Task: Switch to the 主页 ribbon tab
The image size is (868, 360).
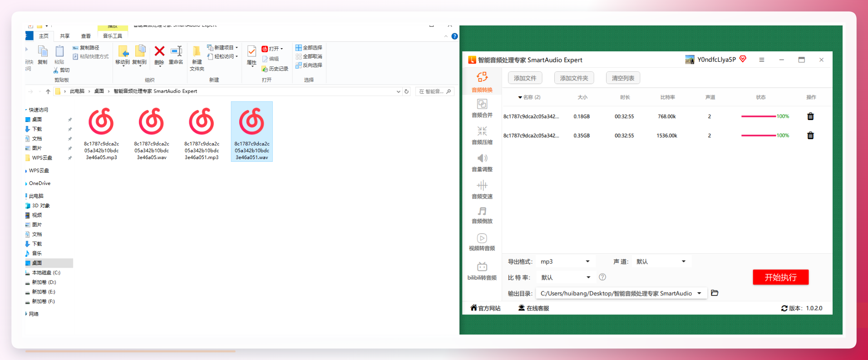Action: 44,36
